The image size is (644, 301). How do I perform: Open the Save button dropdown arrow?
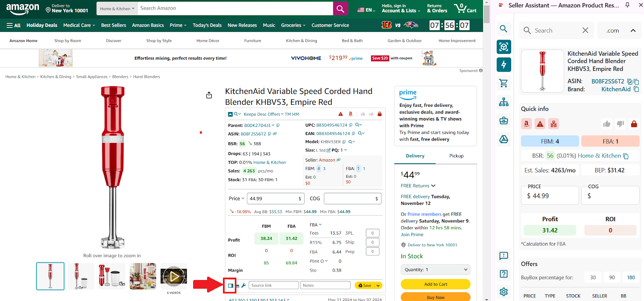pos(378,285)
